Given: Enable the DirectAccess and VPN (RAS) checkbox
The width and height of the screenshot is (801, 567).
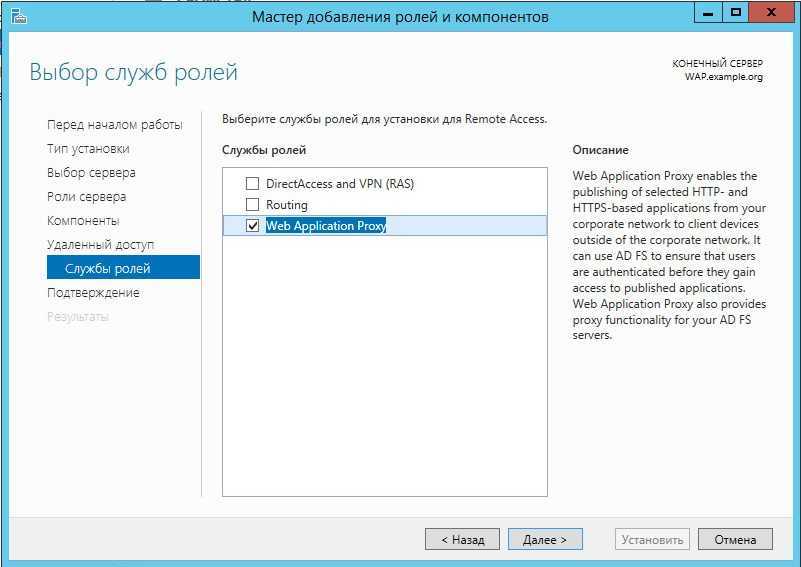Looking at the screenshot, I should tap(252, 184).
